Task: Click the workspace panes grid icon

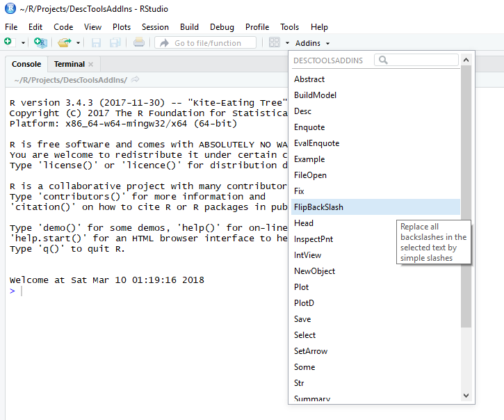Action: (275, 42)
